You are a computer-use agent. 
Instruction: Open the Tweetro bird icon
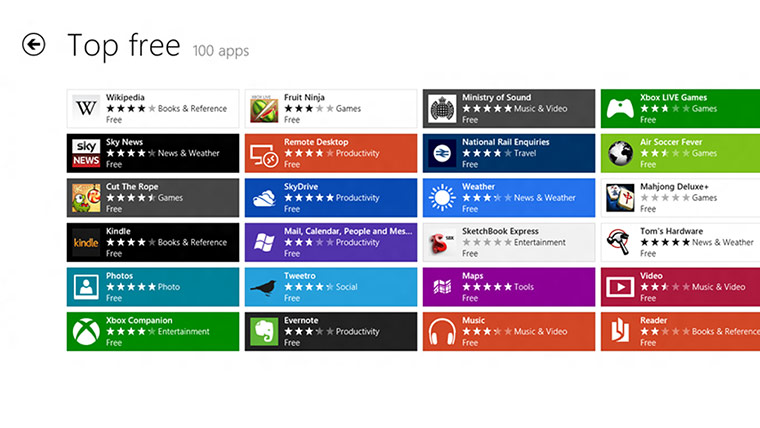(264, 287)
